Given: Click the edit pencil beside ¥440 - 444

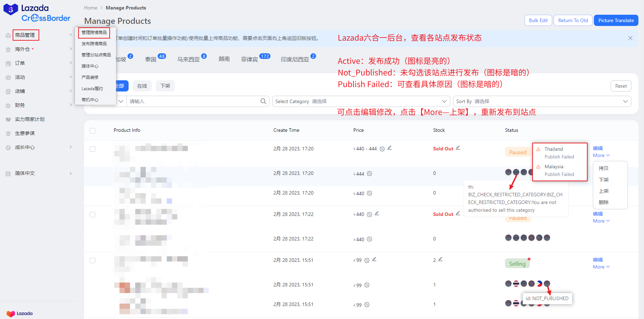Looking at the screenshot, I should tap(390, 148).
